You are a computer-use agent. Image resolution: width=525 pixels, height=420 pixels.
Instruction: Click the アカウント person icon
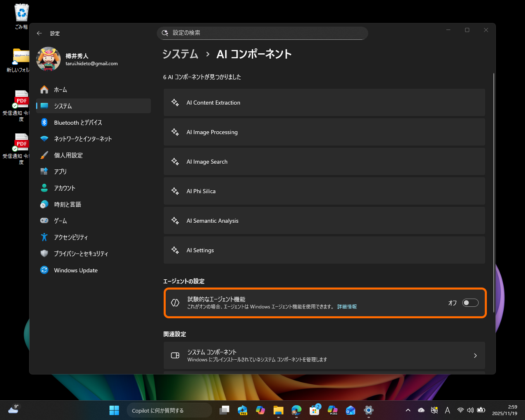pos(44,188)
